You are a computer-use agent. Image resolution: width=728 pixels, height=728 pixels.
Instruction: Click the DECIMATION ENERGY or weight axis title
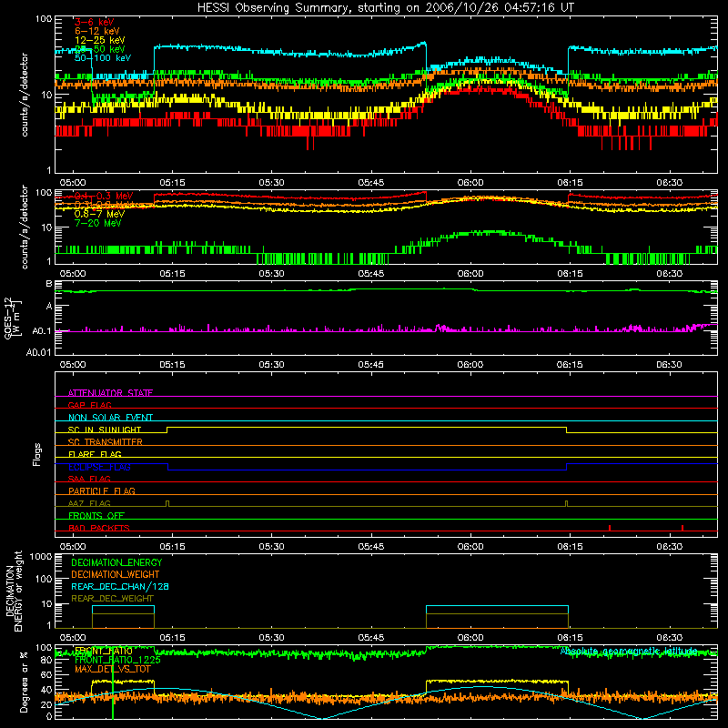click(x=14, y=591)
